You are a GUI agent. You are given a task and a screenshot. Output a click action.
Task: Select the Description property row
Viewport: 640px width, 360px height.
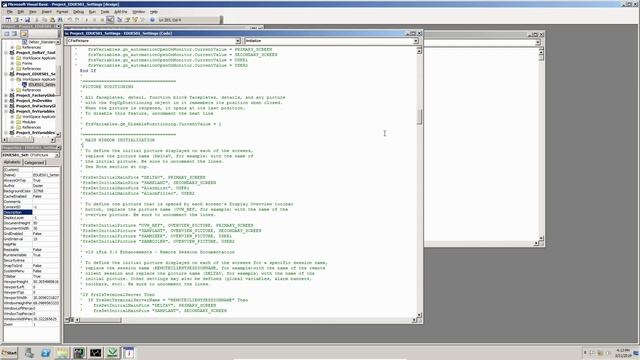coord(31,212)
